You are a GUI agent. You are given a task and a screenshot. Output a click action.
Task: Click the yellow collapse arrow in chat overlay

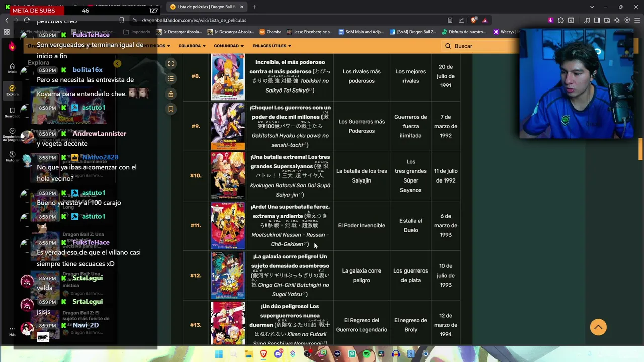click(117, 64)
